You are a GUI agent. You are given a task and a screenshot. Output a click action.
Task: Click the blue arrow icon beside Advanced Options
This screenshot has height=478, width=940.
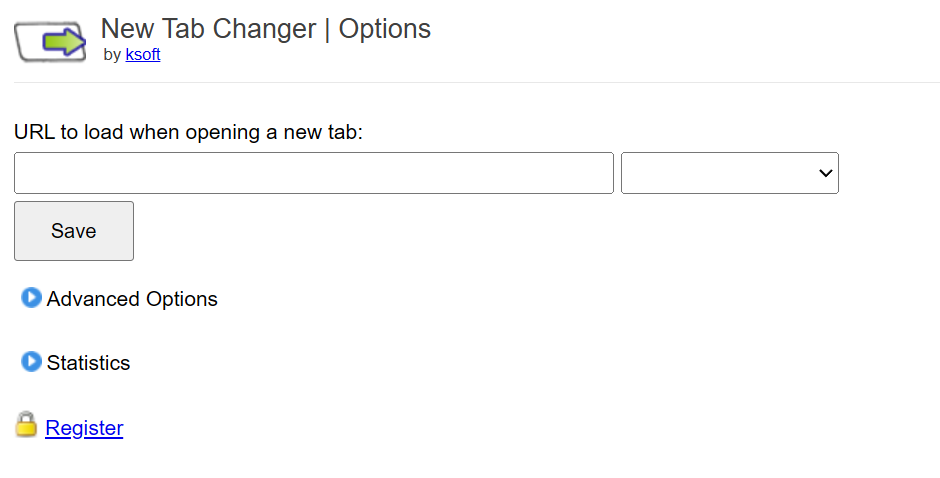coord(31,298)
